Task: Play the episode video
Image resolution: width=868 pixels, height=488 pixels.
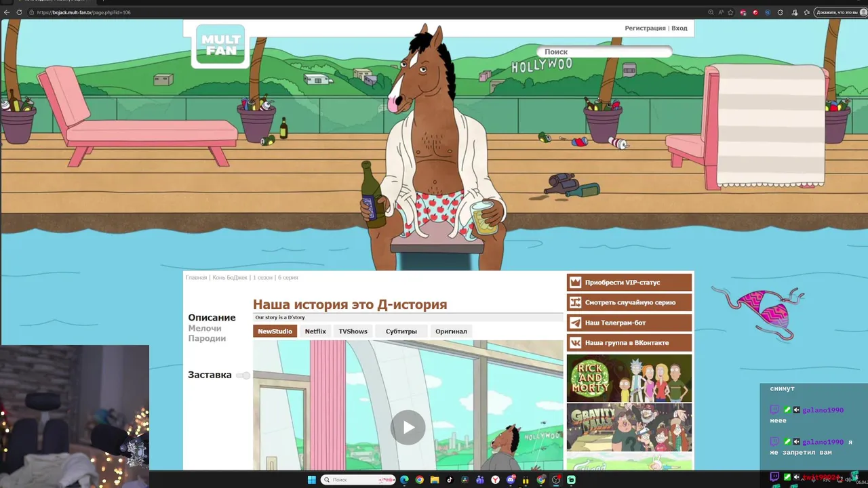Action: [408, 428]
